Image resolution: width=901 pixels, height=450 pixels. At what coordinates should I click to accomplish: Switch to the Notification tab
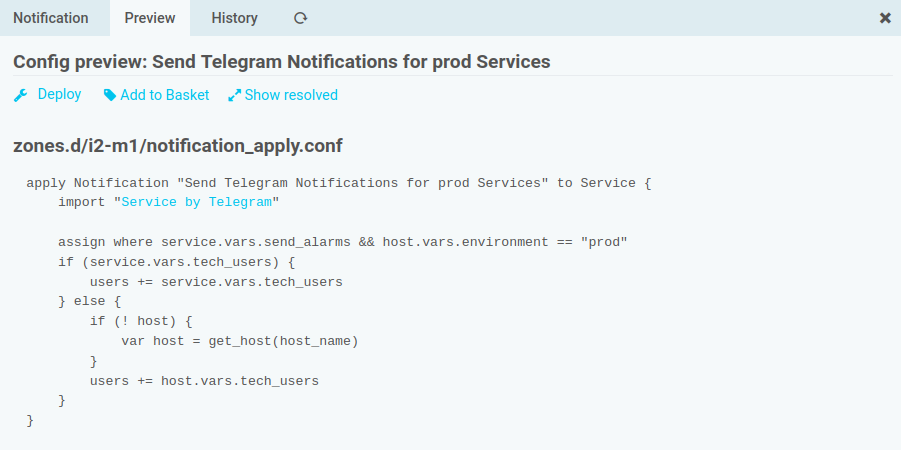[x=51, y=18]
